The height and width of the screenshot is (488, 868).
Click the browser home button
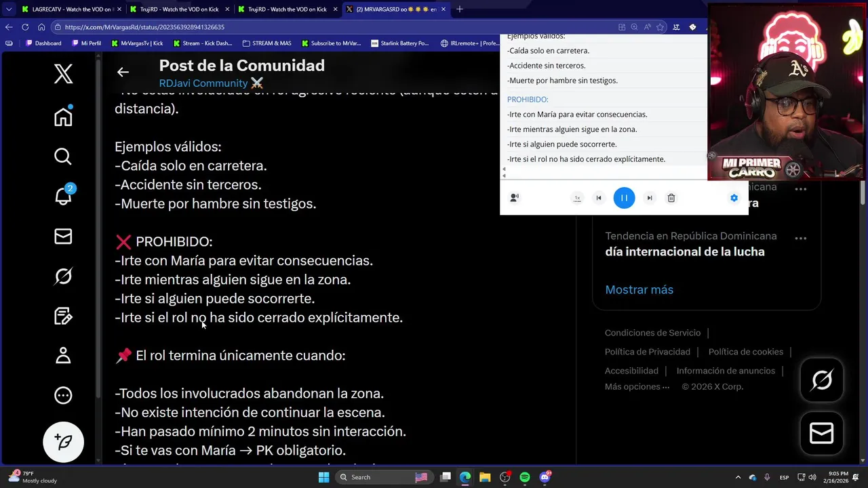pyautogui.click(x=41, y=27)
